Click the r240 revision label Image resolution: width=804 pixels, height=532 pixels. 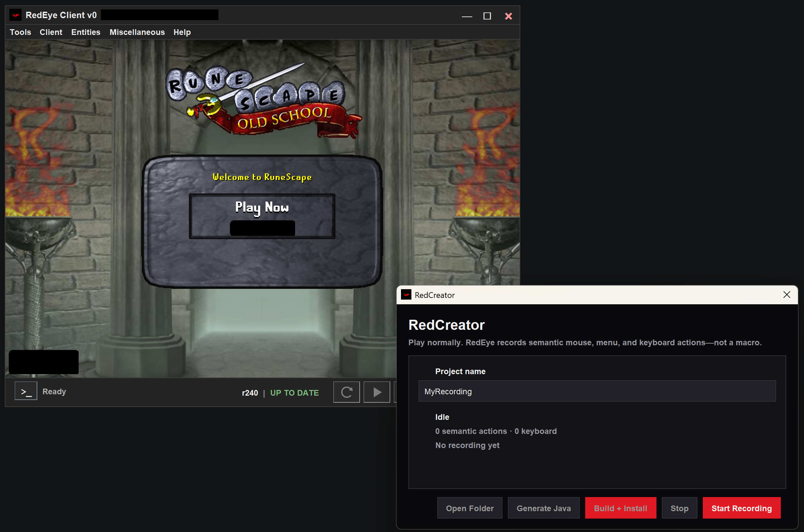tap(250, 393)
